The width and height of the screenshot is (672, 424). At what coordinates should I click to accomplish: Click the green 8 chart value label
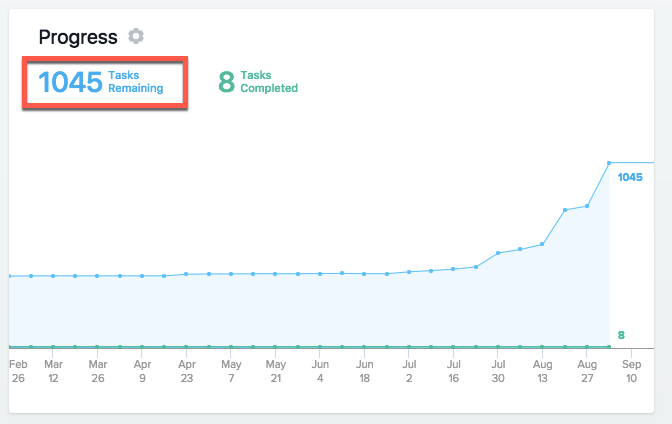pos(621,335)
